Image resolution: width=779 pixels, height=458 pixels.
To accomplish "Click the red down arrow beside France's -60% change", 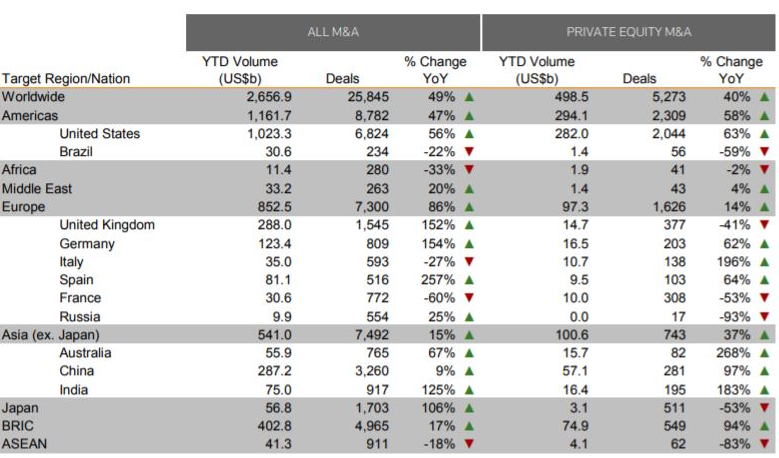I will pyautogui.click(x=469, y=298).
